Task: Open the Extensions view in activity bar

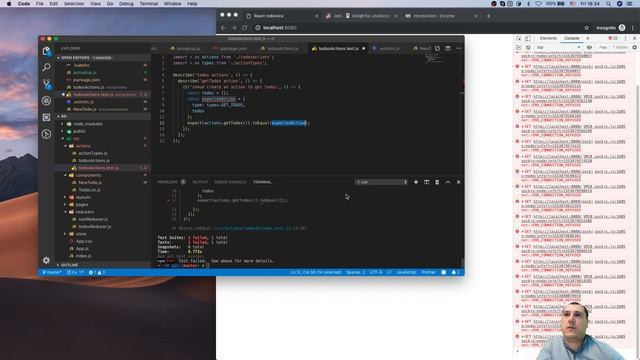Action: click(x=47, y=117)
